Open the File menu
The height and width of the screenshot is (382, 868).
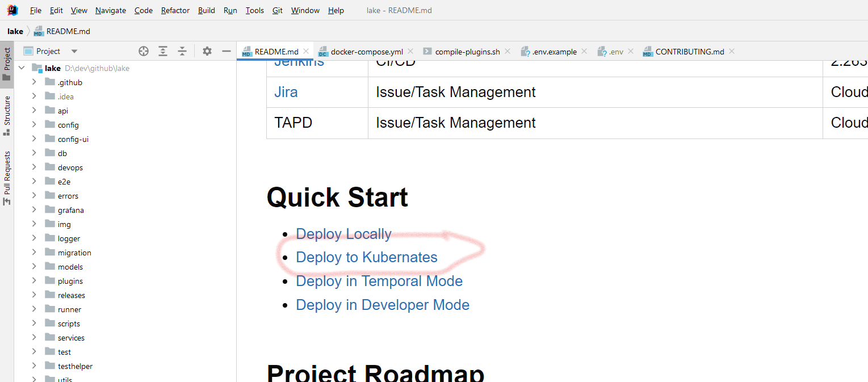(x=36, y=10)
